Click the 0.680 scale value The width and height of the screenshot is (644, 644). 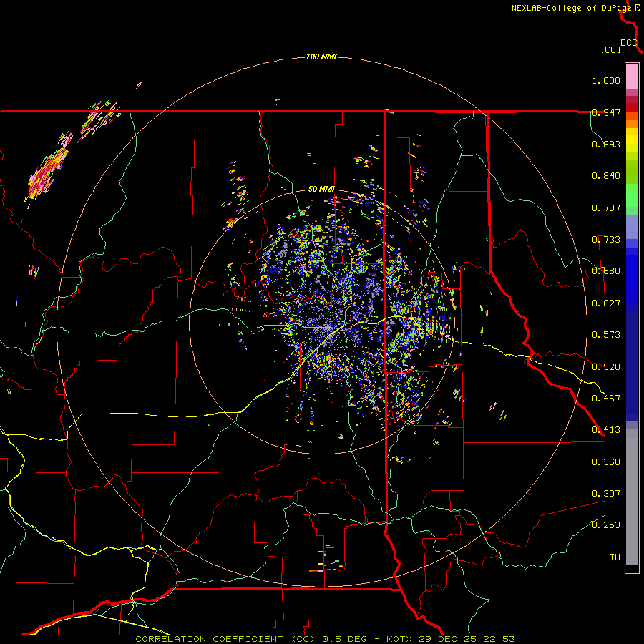click(x=606, y=271)
